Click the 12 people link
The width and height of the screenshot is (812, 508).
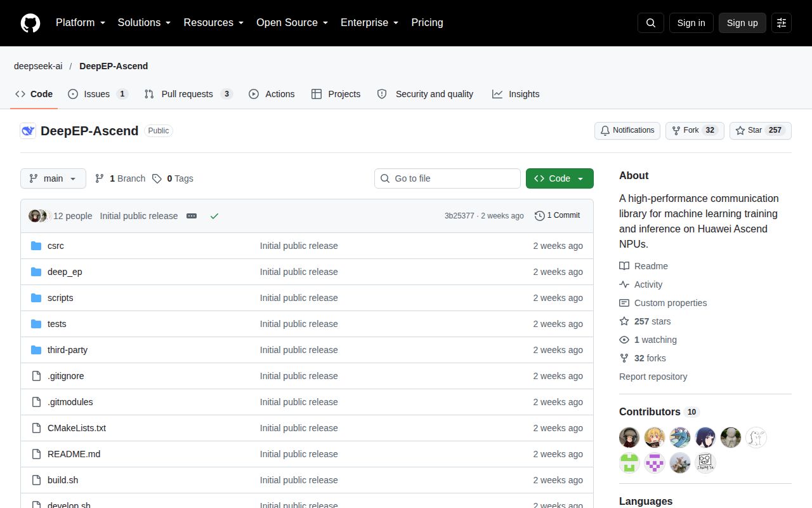click(72, 216)
